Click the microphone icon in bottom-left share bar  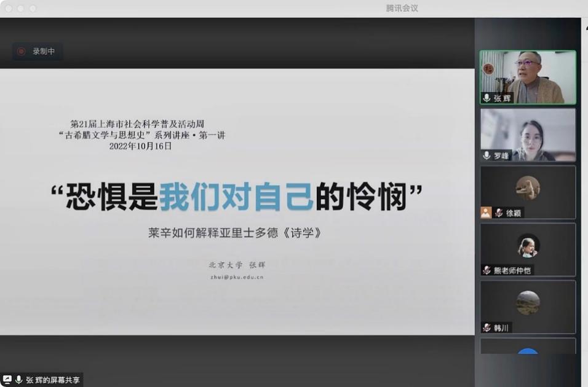(x=19, y=380)
